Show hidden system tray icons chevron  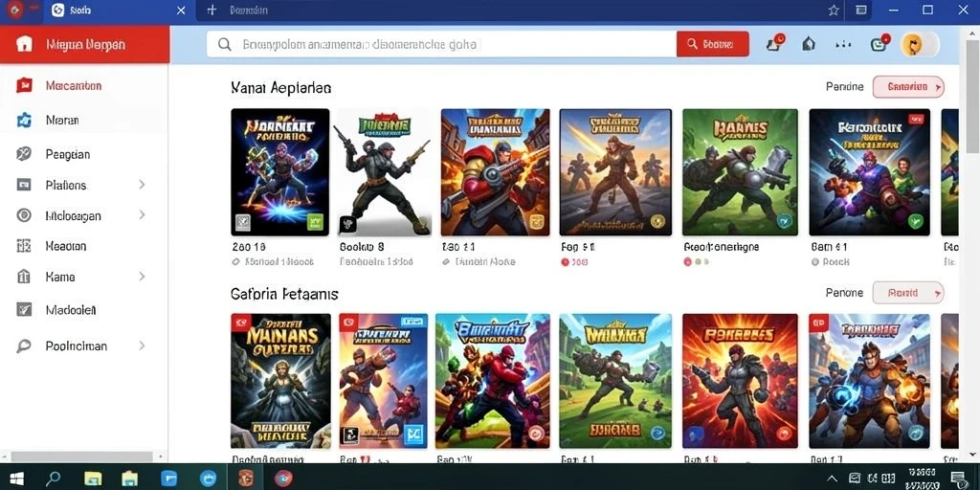click(x=832, y=479)
